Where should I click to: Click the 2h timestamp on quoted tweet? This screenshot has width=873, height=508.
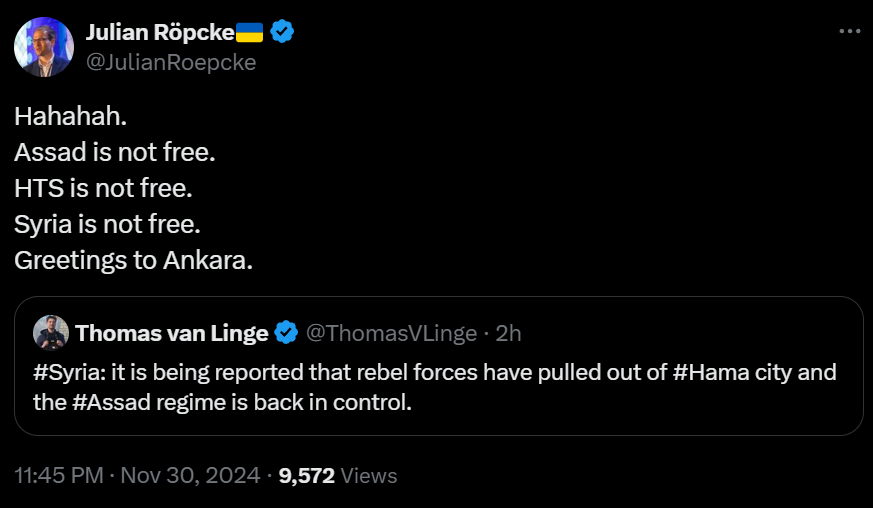507,333
